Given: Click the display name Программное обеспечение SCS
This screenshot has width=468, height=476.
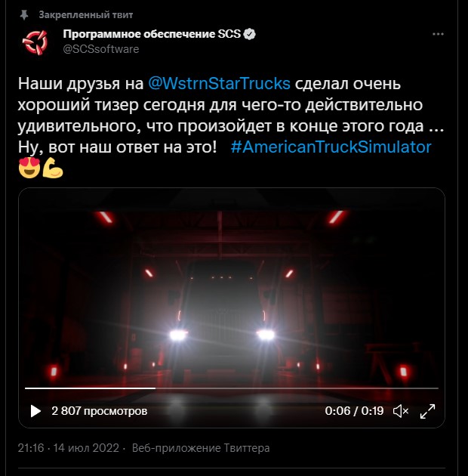Looking at the screenshot, I should click(x=152, y=34).
